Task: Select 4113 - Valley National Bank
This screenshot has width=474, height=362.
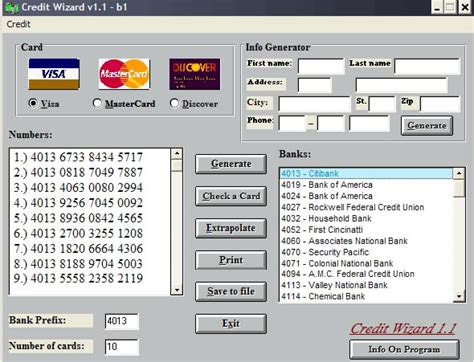Action: (366, 285)
